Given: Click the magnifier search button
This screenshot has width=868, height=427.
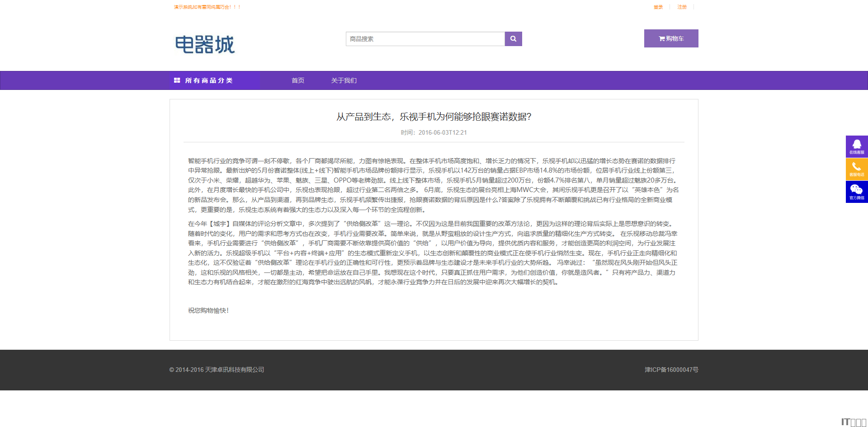Looking at the screenshot, I should pos(513,39).
